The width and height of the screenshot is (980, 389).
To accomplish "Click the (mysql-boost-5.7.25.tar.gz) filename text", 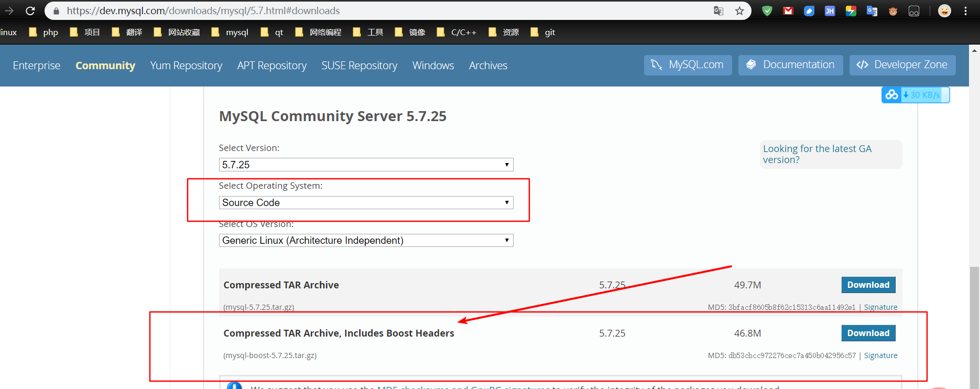I will [270, 355].
